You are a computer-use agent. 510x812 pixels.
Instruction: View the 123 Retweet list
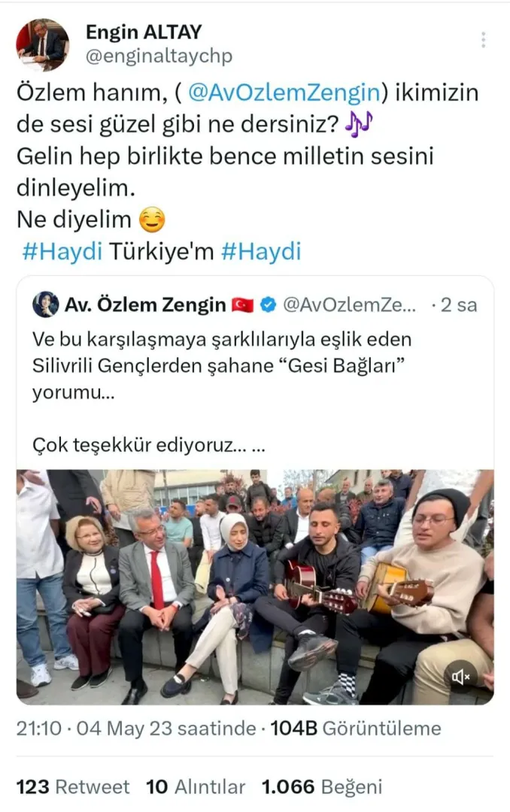73,786
